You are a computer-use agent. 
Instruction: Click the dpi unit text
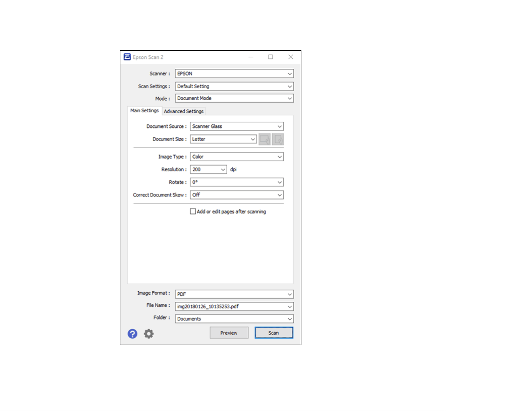pyautogui.click(x=233, y=169)
